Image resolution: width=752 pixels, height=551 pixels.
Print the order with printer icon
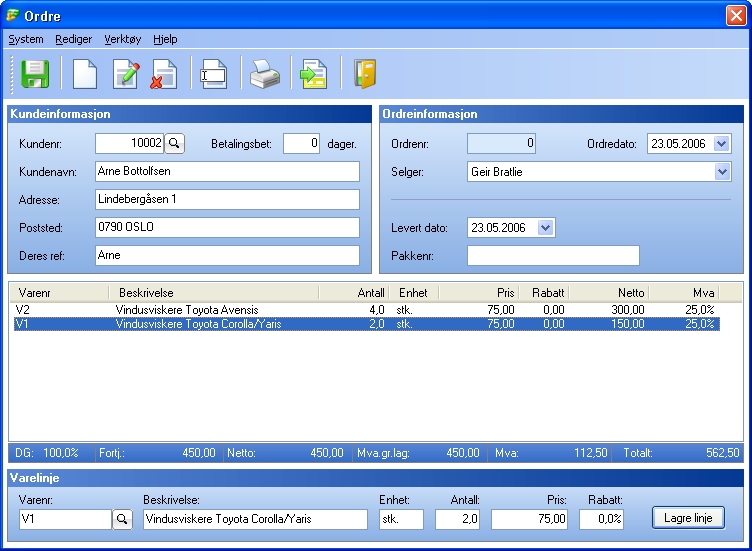pos(264,75)
